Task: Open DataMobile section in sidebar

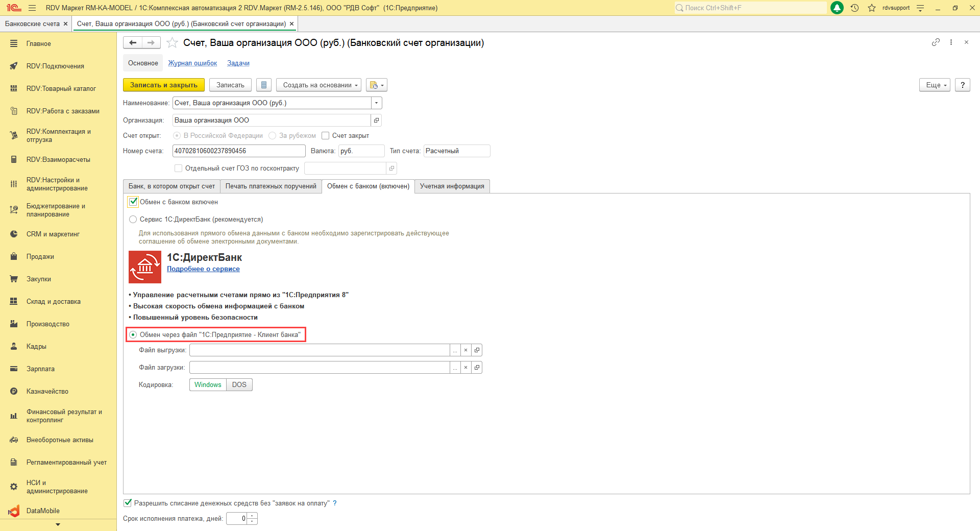Action: [43, 511]
